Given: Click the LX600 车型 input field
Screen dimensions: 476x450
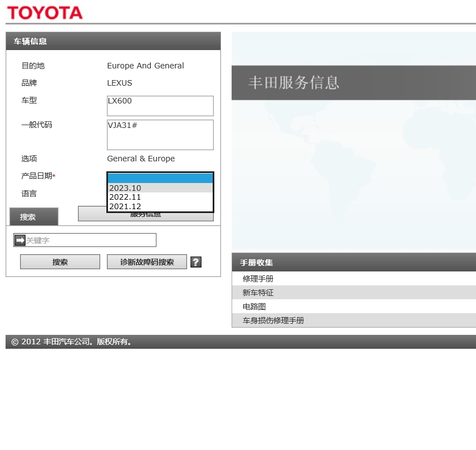Looking at the screenshot, I should tap(160, 106).
